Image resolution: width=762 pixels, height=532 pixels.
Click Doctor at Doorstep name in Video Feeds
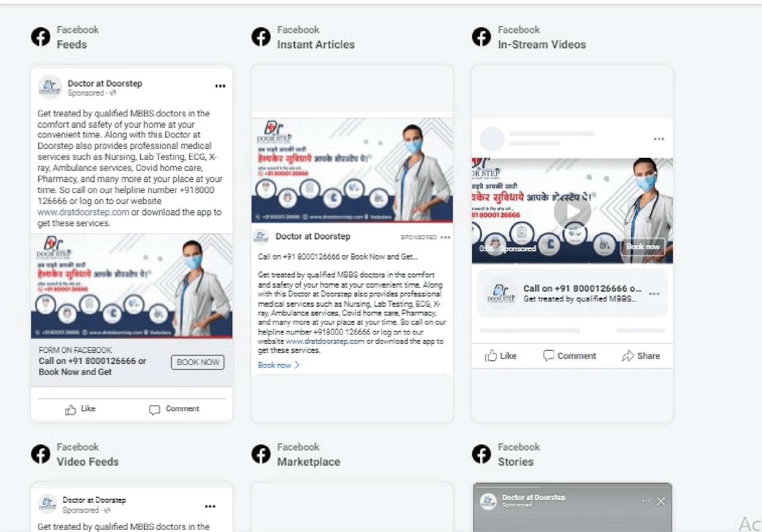click(94, 500)
